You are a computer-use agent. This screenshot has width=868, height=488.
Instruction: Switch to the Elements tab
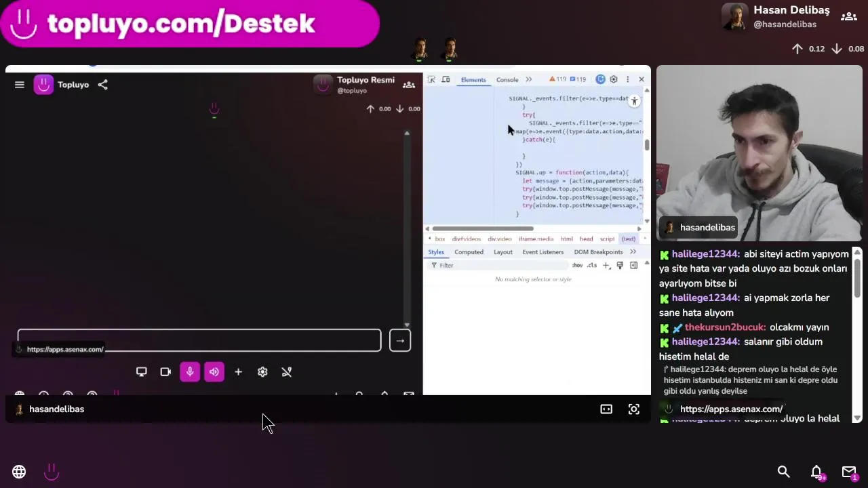click(x=473, y=79)
